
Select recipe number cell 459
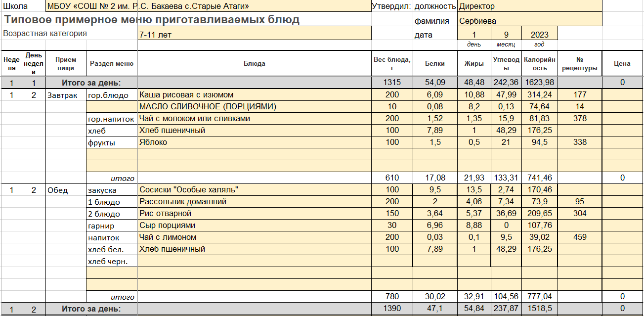[x=580, y=237]
